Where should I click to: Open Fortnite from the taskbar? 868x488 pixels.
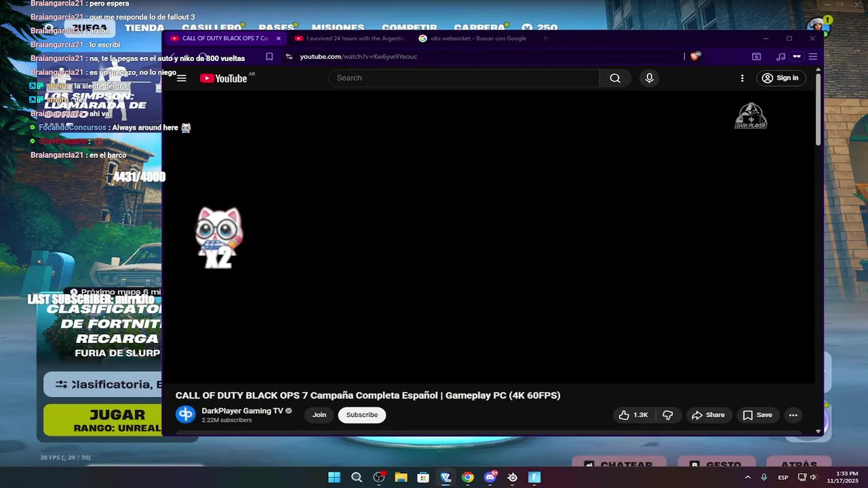[x=534, y=477]
